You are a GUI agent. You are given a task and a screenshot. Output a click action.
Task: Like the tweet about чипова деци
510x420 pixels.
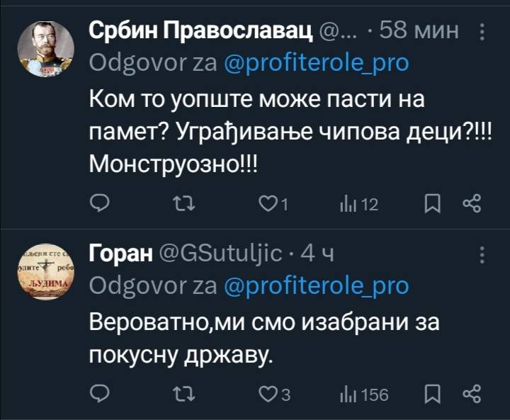coord(267,205)
